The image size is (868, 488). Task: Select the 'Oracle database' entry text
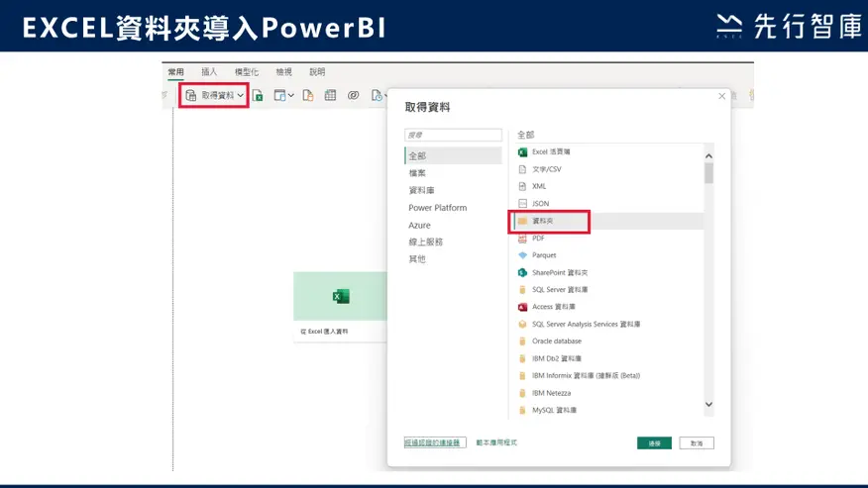(556, 342)
